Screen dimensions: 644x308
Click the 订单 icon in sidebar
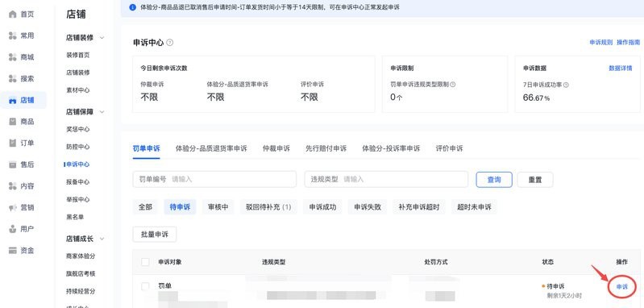[x=13, y=143]
